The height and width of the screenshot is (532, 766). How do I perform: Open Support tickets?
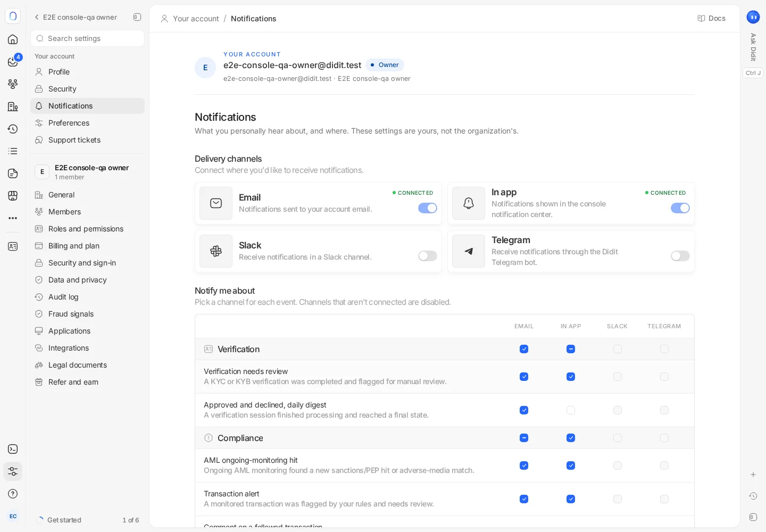87,140
